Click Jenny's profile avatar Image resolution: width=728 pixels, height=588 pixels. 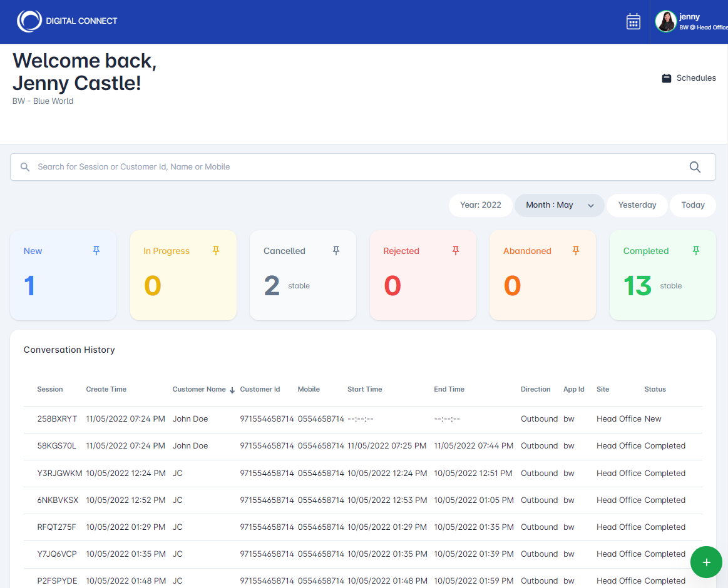665,21
